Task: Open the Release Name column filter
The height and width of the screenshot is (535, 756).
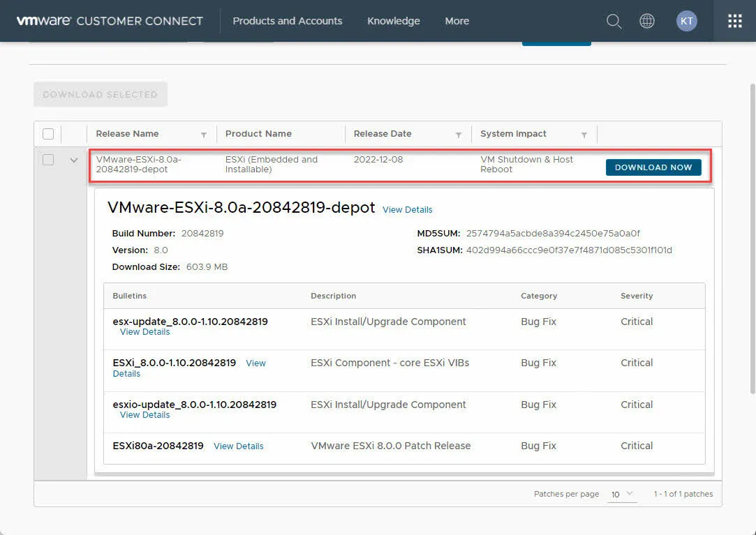Action: pos(204,134)
